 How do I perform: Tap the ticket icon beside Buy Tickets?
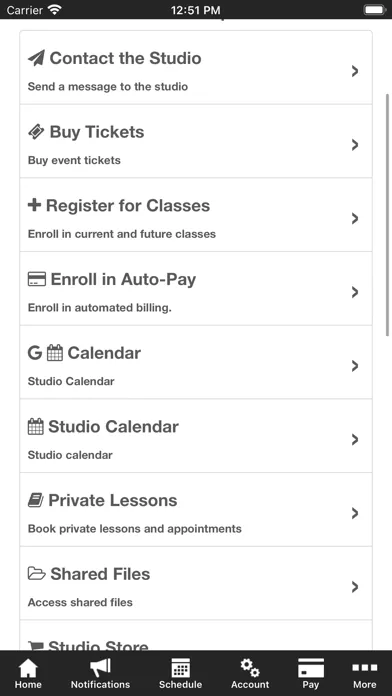click(x=36, y=132)
